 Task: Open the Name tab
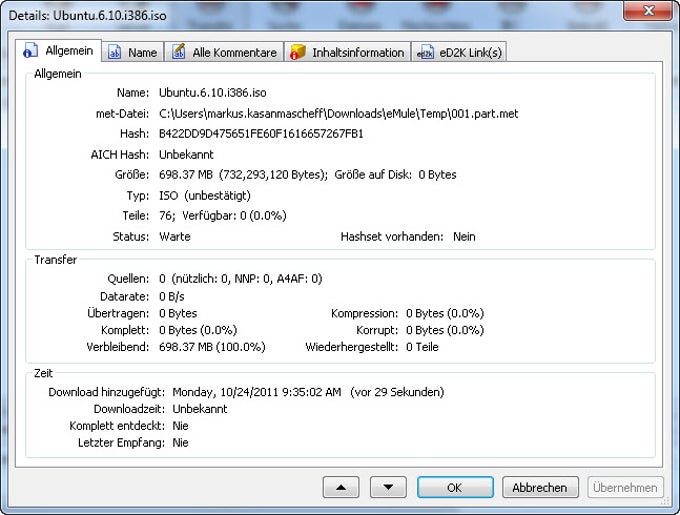(133, 52)
